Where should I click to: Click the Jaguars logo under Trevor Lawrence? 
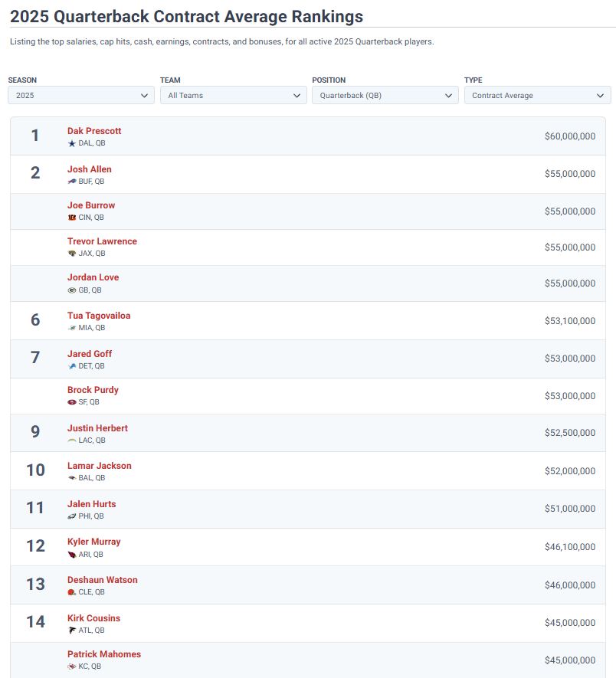coord(72,254)
